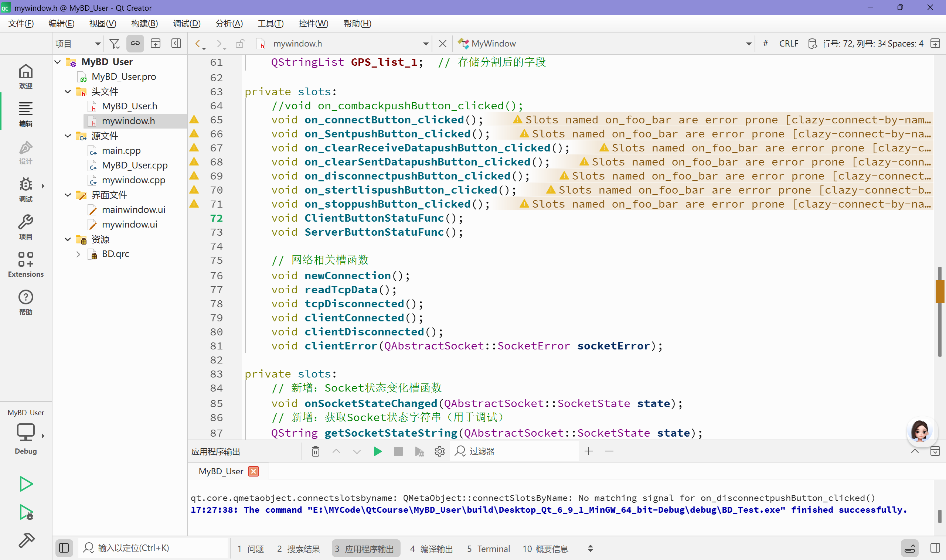Open the MyWindow symbol dropdown
946x560 pixels.
point(749,44)
